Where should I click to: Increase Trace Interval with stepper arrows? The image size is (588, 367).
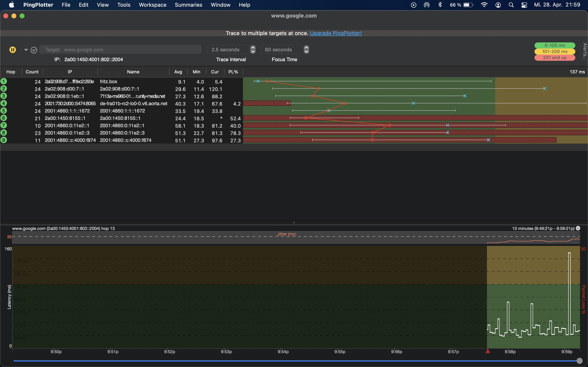253,48
